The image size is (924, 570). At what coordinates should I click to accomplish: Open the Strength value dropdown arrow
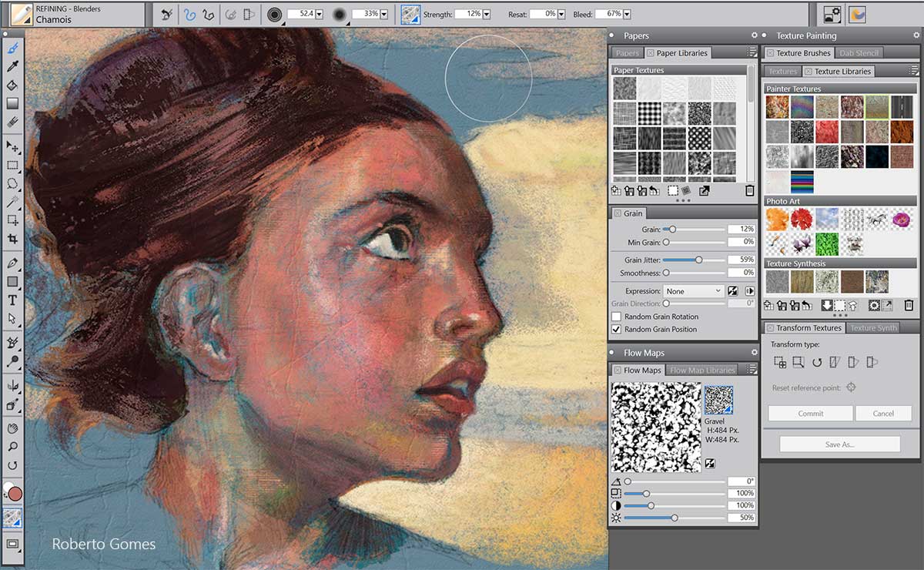[x=487, y=15]
